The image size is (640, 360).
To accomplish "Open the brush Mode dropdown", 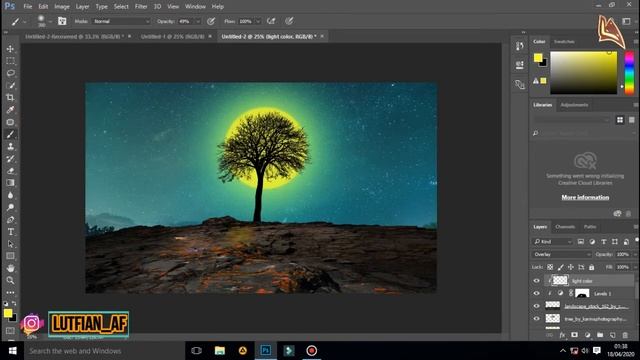I will point(122,21).
